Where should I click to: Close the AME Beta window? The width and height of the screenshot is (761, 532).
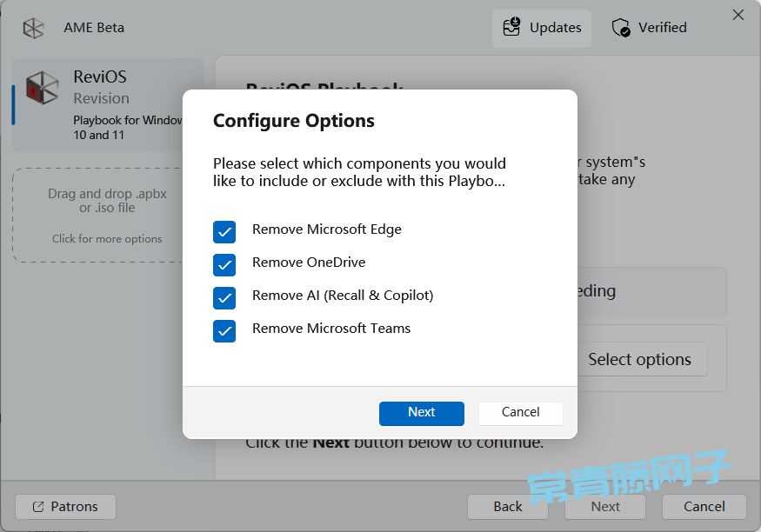pos(738,15)
